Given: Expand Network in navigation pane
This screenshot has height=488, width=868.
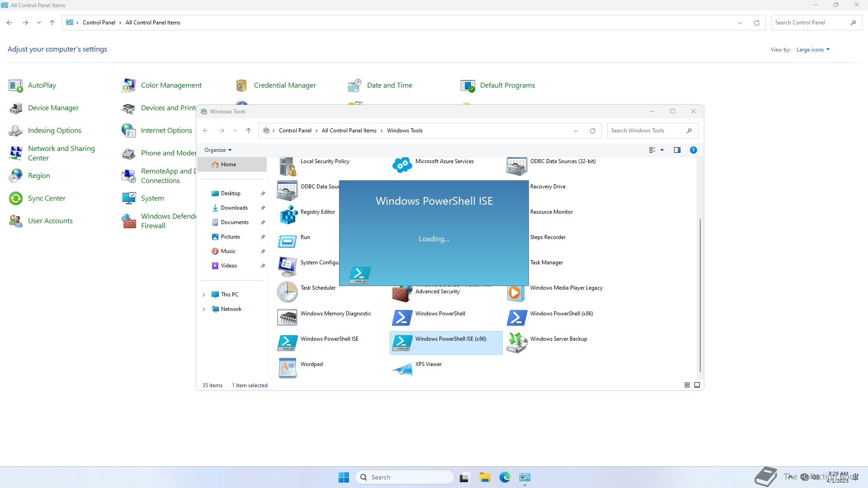Looking at the screenshot, I should [203, 309].
